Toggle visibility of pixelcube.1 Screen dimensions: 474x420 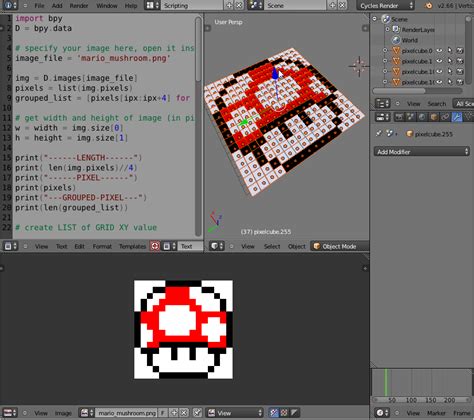pyautogui.click(x=440, y=61)
